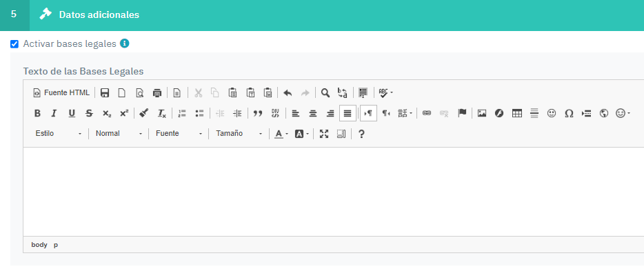Align text to the left

pos(295,113)
